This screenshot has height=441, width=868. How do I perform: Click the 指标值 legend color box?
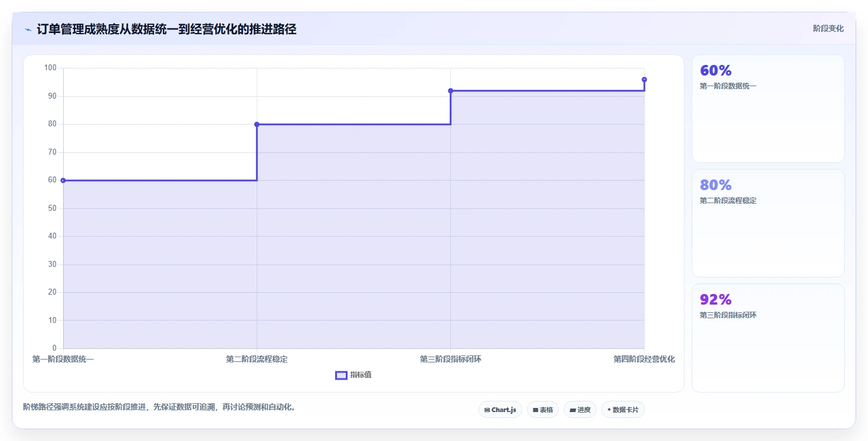click(x=341, y=375)
